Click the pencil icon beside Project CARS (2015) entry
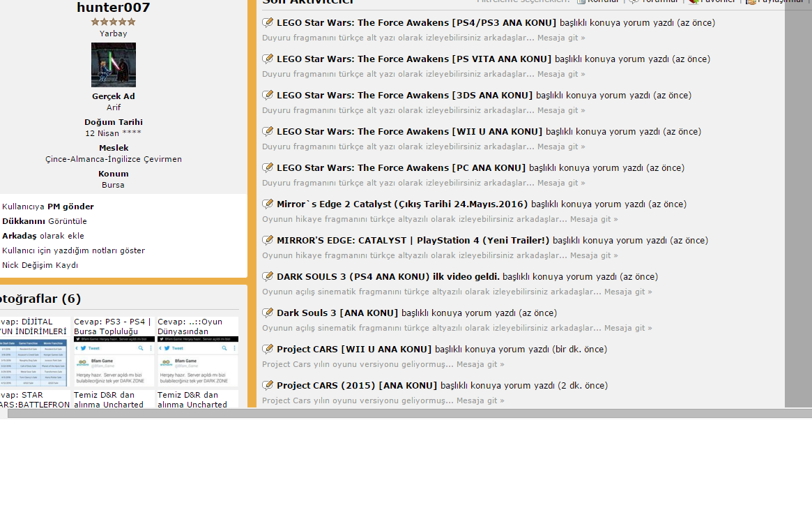Image resolution: width=812 pixels, height=510 pixels. [268, 385]
